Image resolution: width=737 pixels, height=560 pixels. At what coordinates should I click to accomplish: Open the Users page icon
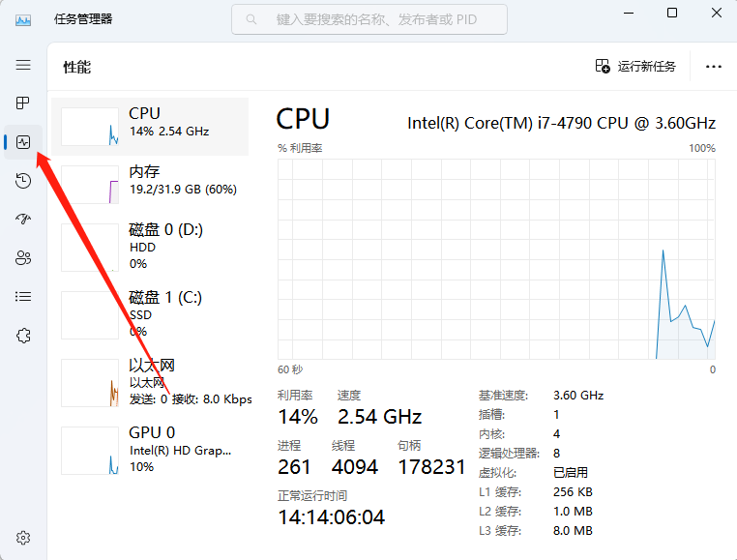point(23,257)
